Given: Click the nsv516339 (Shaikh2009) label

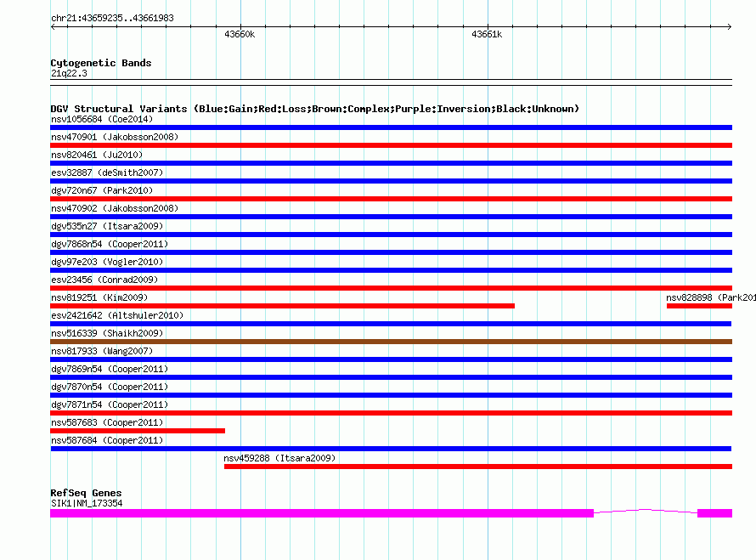Looking at the screenshot, I should tap(107, 333).
